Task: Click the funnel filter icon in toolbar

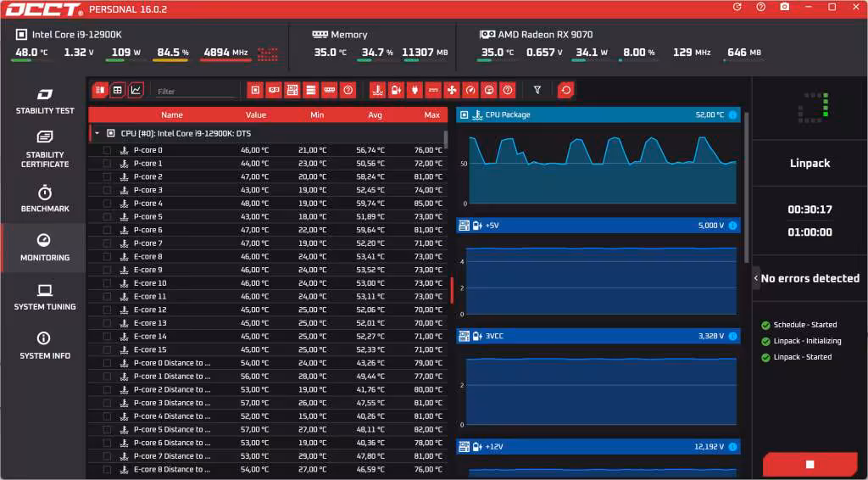Action: tap(537, 90)
